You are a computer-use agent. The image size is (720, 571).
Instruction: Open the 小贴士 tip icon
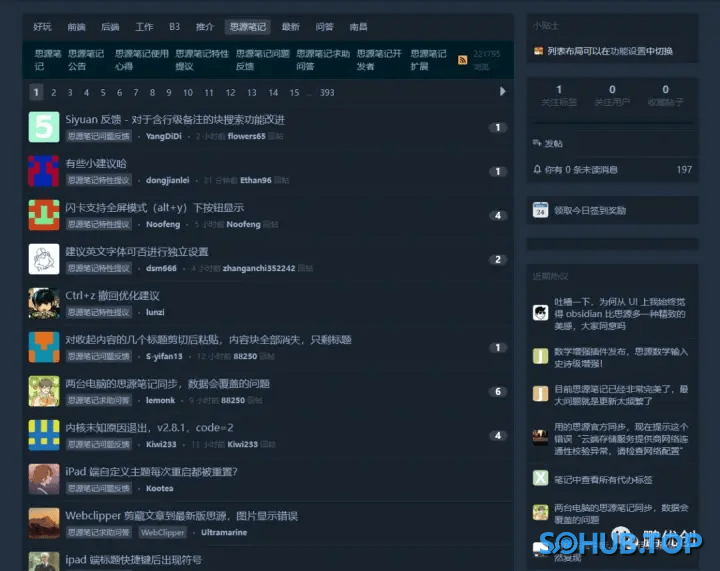pyautogui.click(x=538, y=50)
